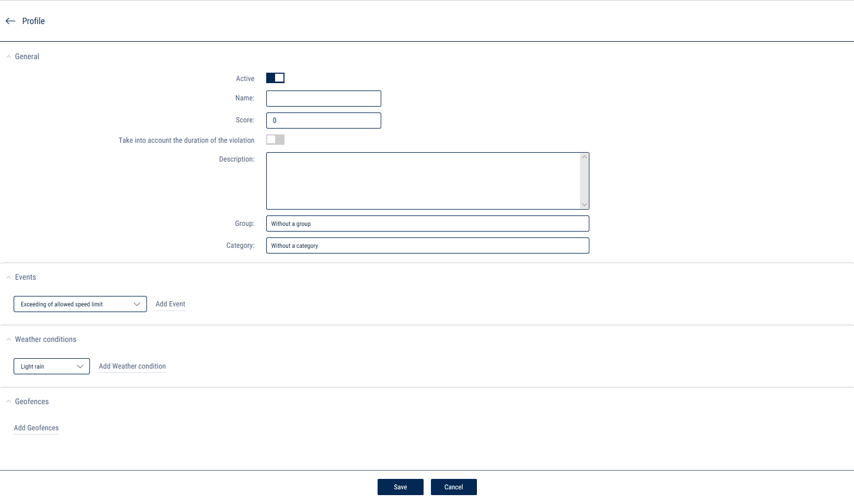
Task: Click the 'Profile' page title text
Action: point(33,21)
